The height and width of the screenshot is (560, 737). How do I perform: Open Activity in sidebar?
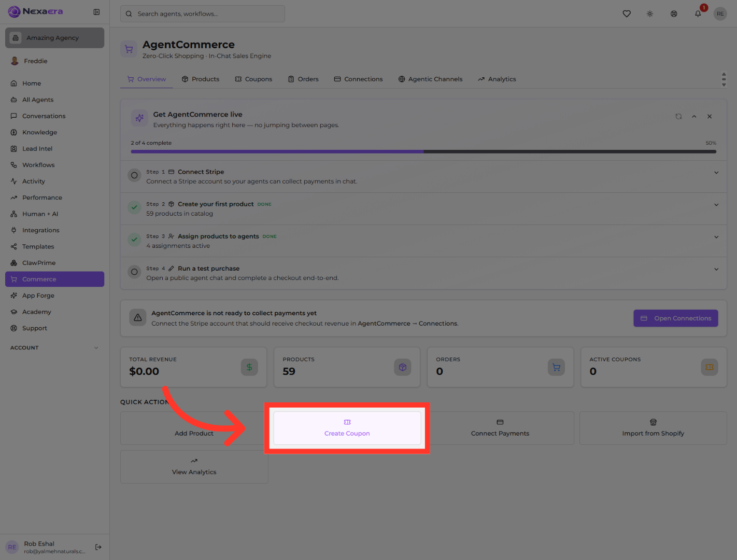pos(54,181)
